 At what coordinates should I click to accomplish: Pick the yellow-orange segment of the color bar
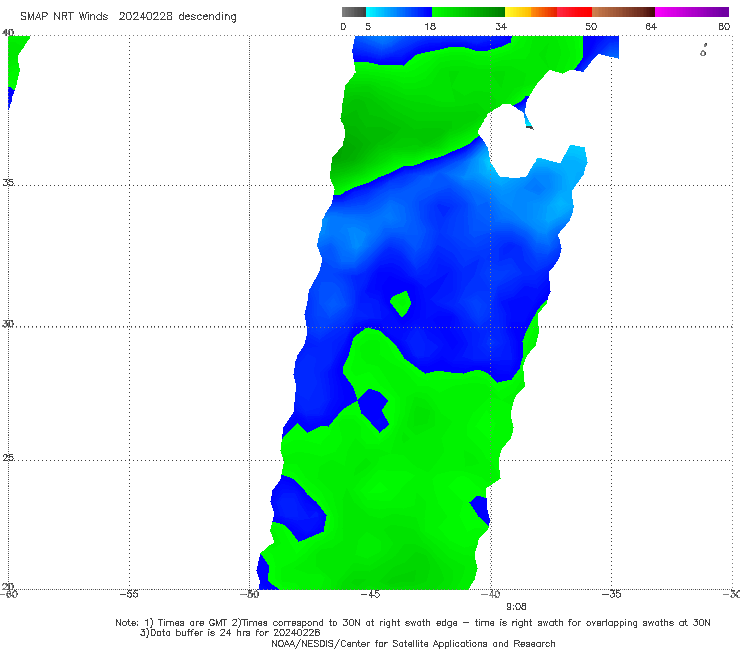coord(531,12)
